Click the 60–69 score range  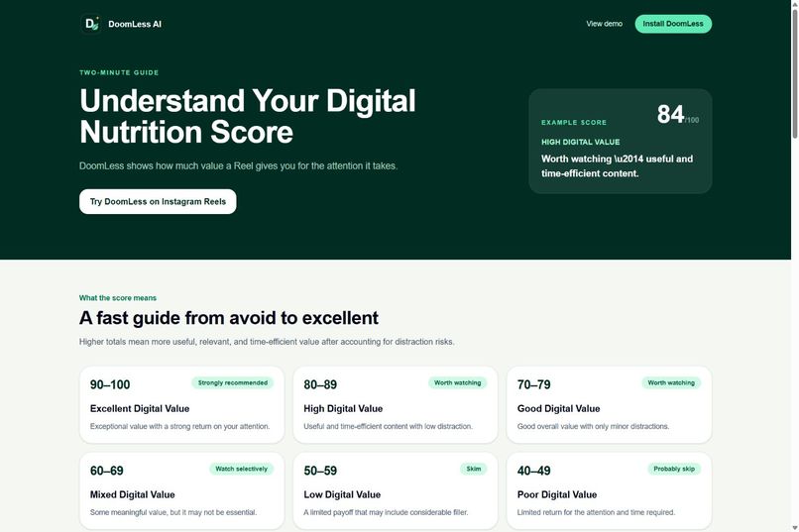(x=106, y=471)
